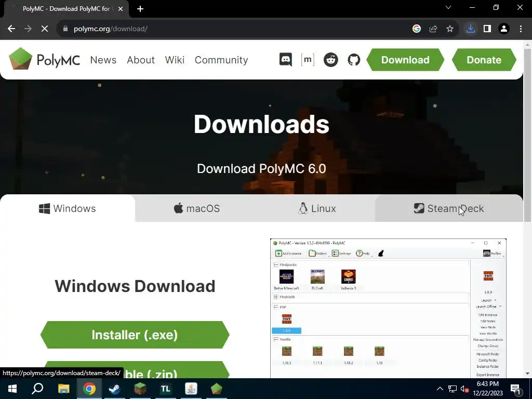View site info lock icon

tap(65, 29)
